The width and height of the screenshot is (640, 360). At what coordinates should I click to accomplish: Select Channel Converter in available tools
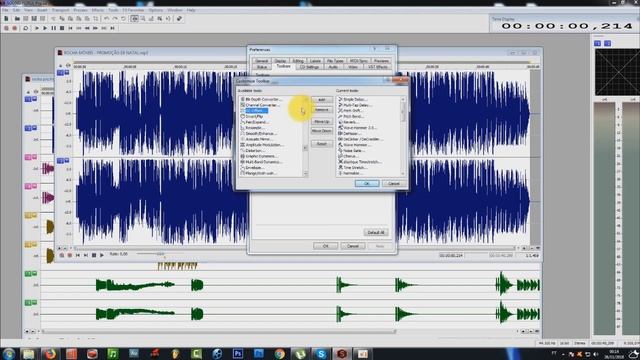coord(260,105)
